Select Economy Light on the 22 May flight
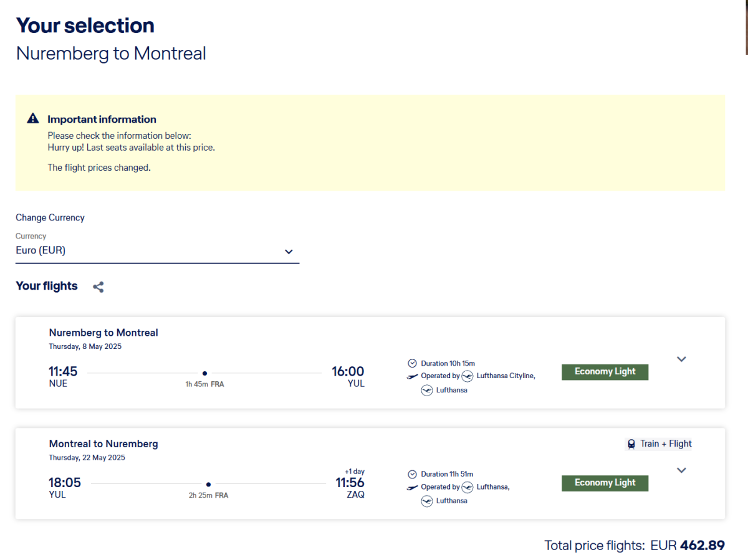 [605, 483]
